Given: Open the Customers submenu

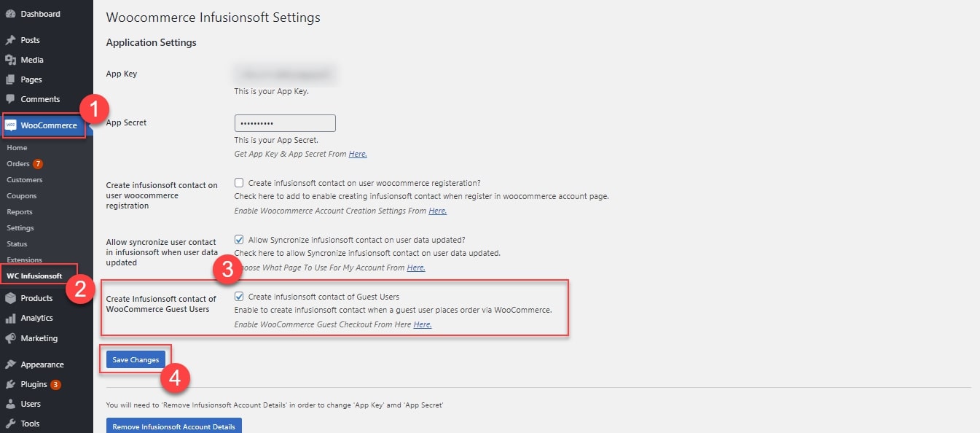Looking at the screenshot, I should tap(25, 179).
